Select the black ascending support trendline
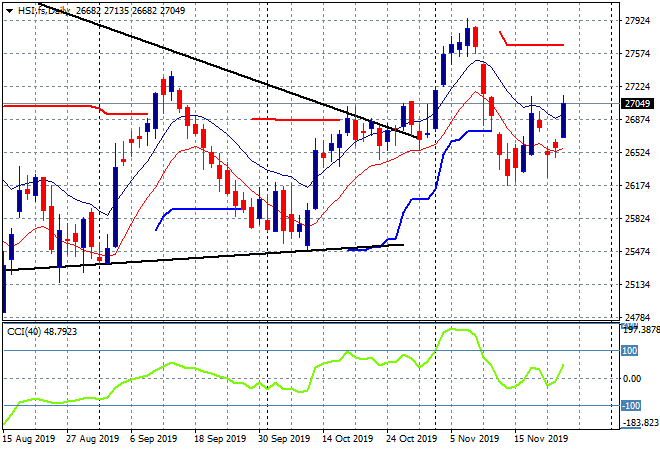 pyautogui.click(x=202, y=258)
